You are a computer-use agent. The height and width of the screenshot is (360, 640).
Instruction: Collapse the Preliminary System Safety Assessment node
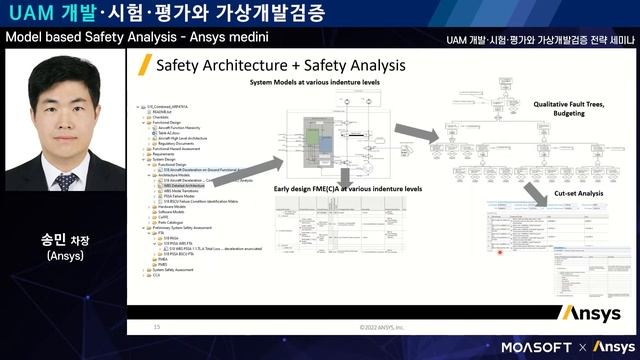(144, 228)
